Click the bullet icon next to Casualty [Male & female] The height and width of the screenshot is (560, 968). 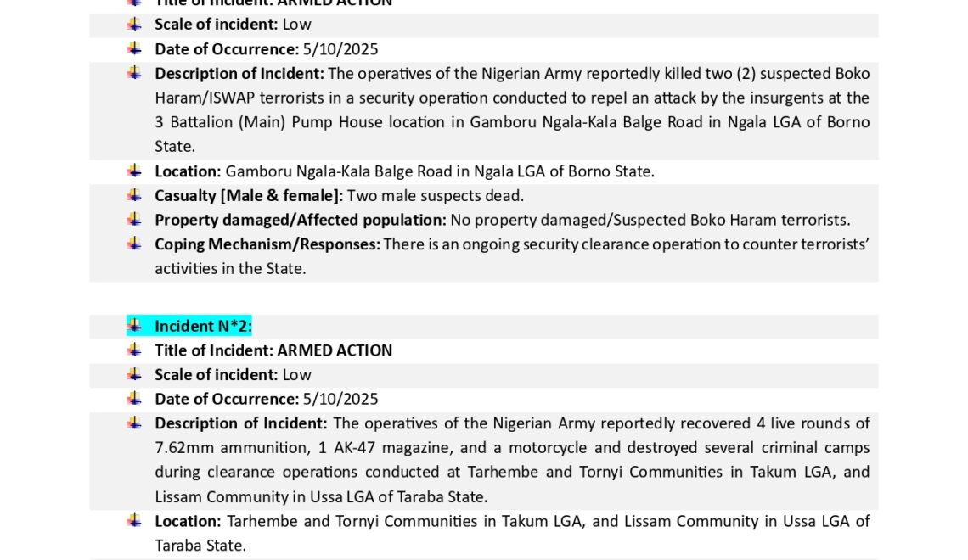(134, 194)
